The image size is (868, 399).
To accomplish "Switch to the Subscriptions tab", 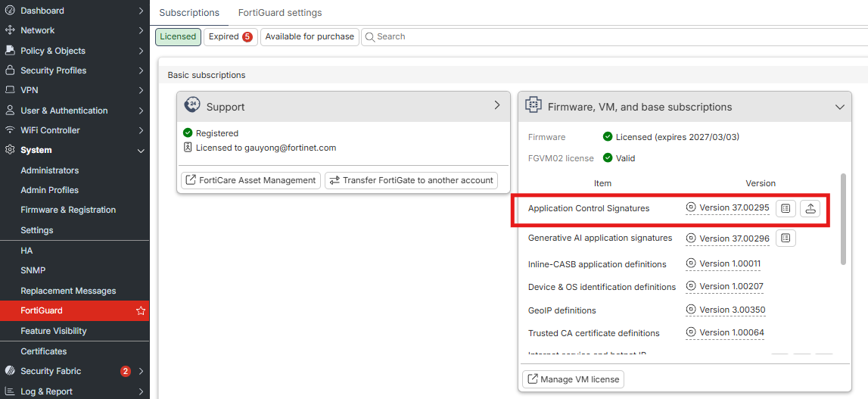I will tap(188, 12).
